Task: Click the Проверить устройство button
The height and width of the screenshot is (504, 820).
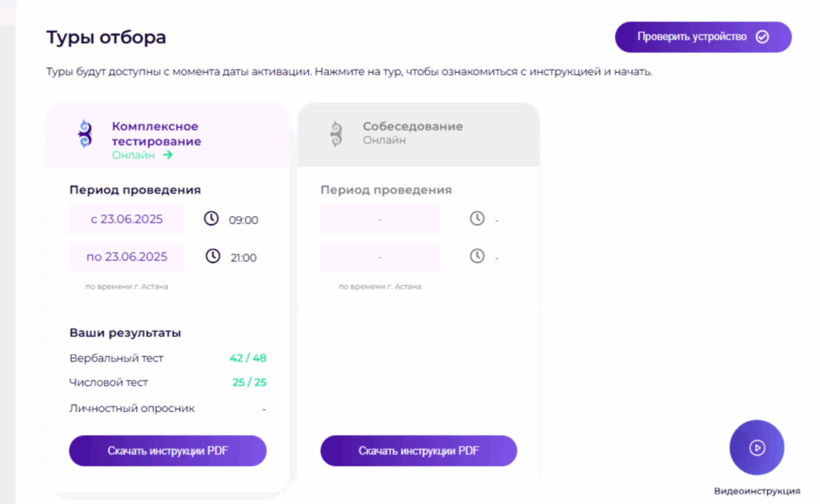Action: pos(702,37)
